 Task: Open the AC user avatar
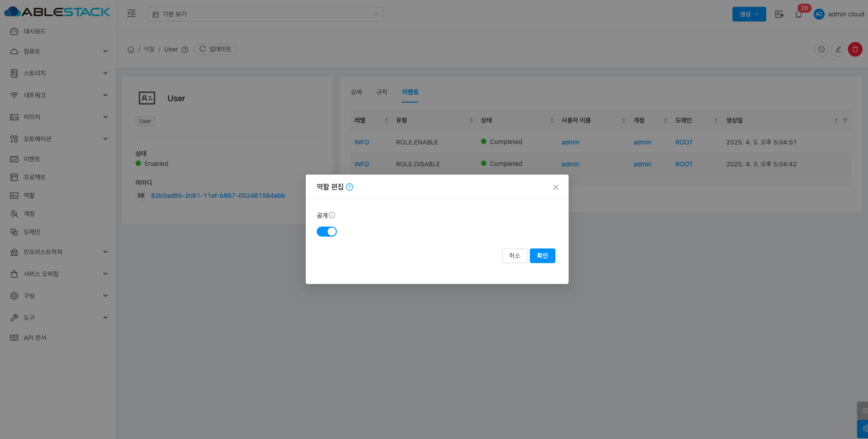(x=819, y=14)
